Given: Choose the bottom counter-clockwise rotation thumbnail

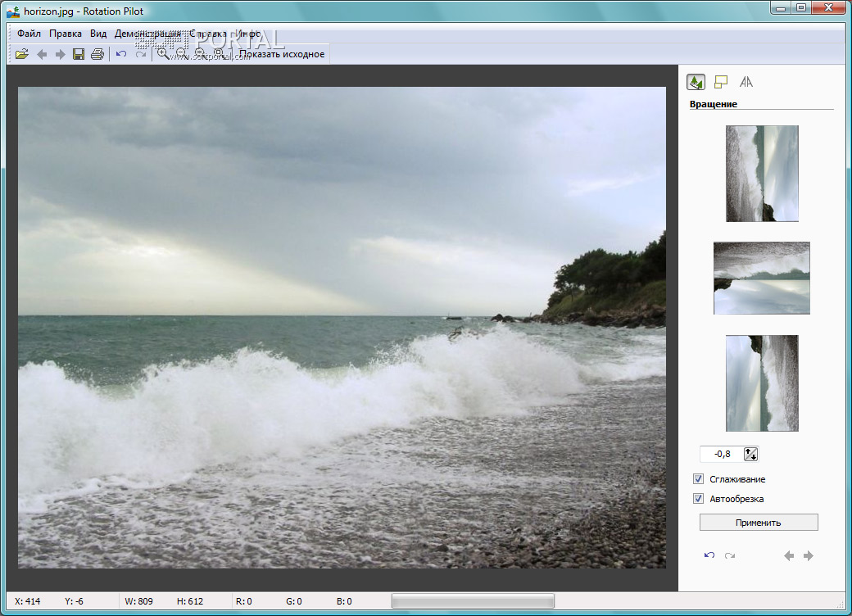Looking at the screenshot, I should click(x=762, y=383).
